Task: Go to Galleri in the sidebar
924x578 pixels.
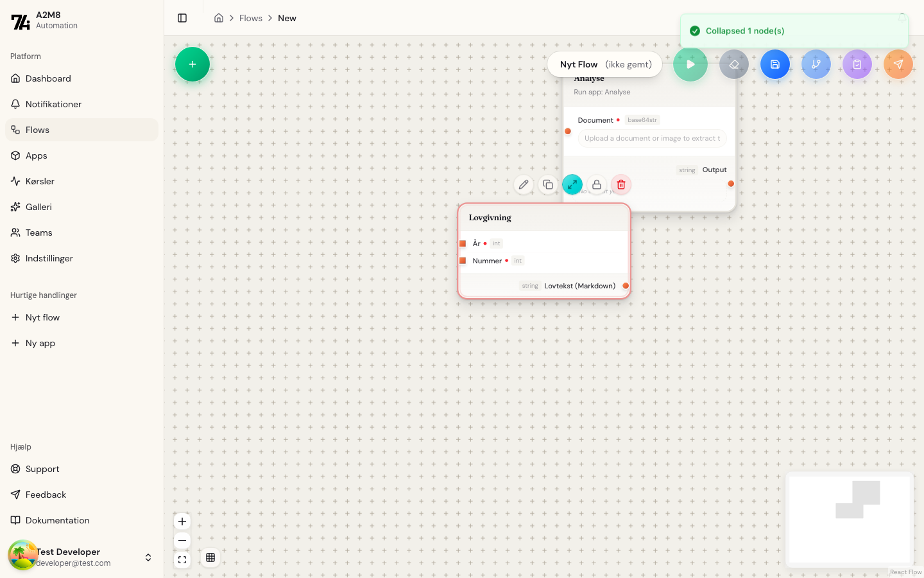Action: point(38,207)
